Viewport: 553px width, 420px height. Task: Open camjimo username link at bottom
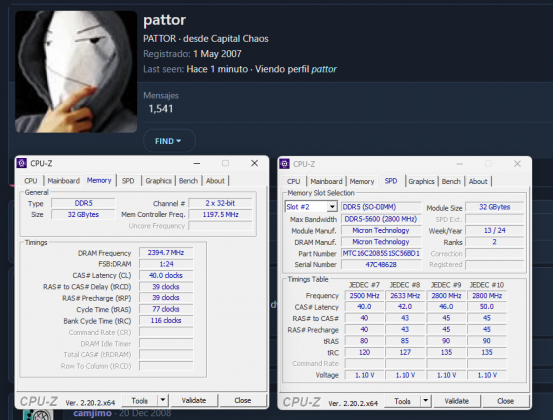pyautogui.click(x=92, y=413)
